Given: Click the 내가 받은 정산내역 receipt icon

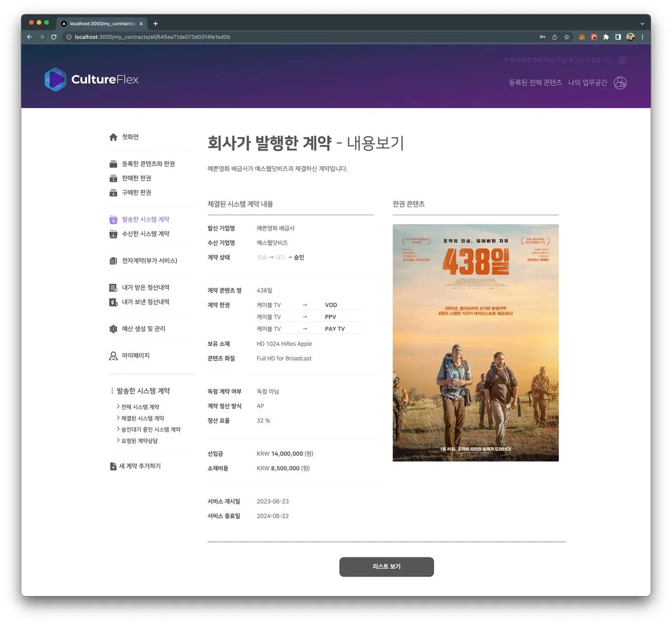Looking at the screenshot, I should pyautogui.click(x=114, y=287).
